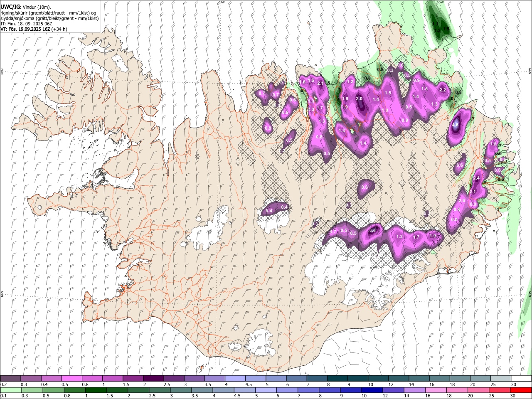Select the darkest purple 2–2.5 top-row swatch
532x399 pixels.
click(x=153, y=379)
